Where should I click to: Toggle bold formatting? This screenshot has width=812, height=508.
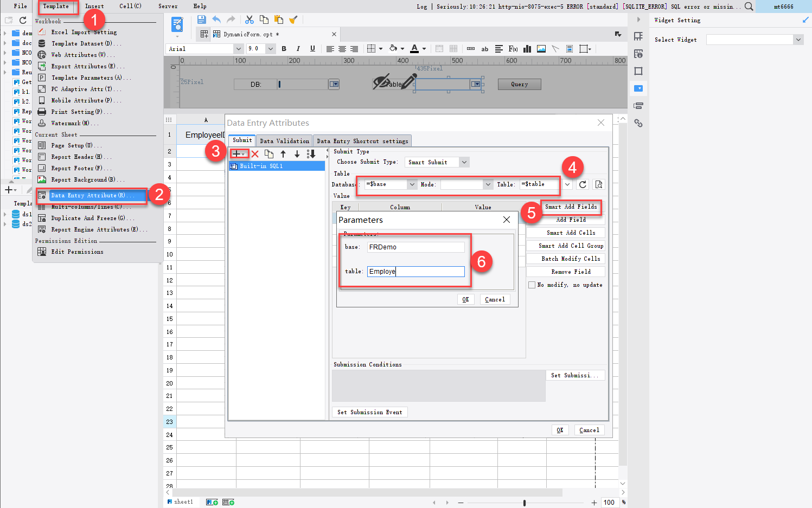pyautogui.click(x=284, y=48)
